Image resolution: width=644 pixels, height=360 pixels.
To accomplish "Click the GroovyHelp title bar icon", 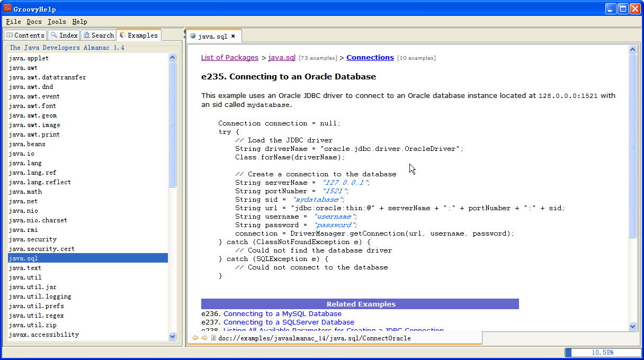I will pyautogui.click(x=7, y=8).
